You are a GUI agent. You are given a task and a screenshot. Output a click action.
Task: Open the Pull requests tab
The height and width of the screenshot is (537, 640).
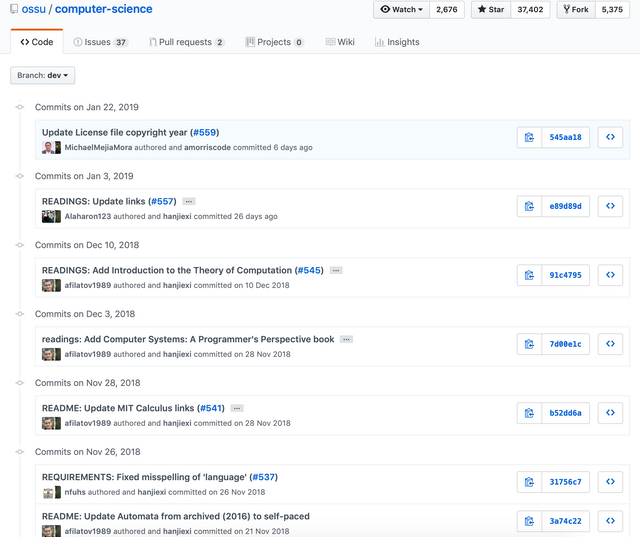187,42
